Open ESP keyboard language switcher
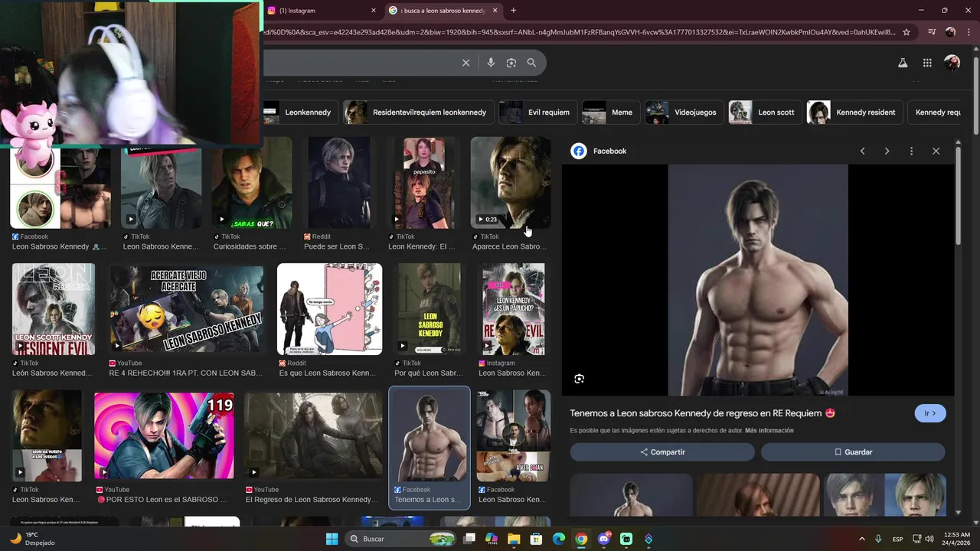Viewport: 980px width, 551px height. click(x=897, y=539)
